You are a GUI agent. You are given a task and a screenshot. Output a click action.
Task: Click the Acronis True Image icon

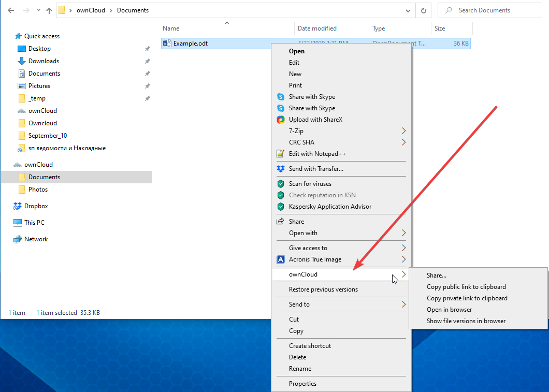(x=281, y=259)
